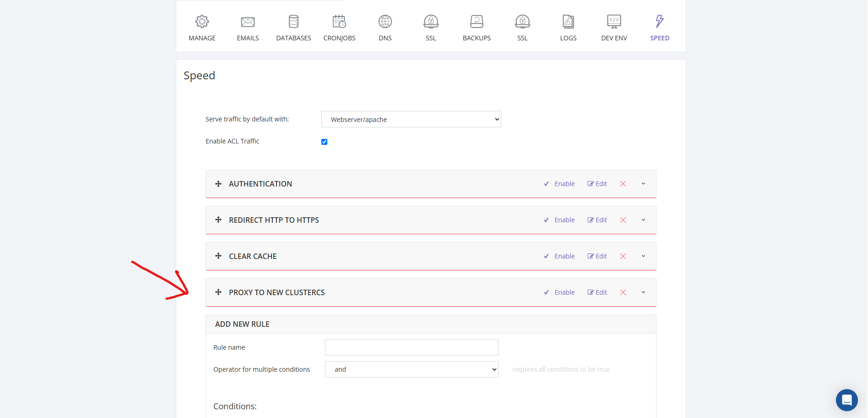Viewport: 868px width, 418px height.
Task: Delete the REDIRECT HTTP TO HTTPS rule
Action: 623,220
